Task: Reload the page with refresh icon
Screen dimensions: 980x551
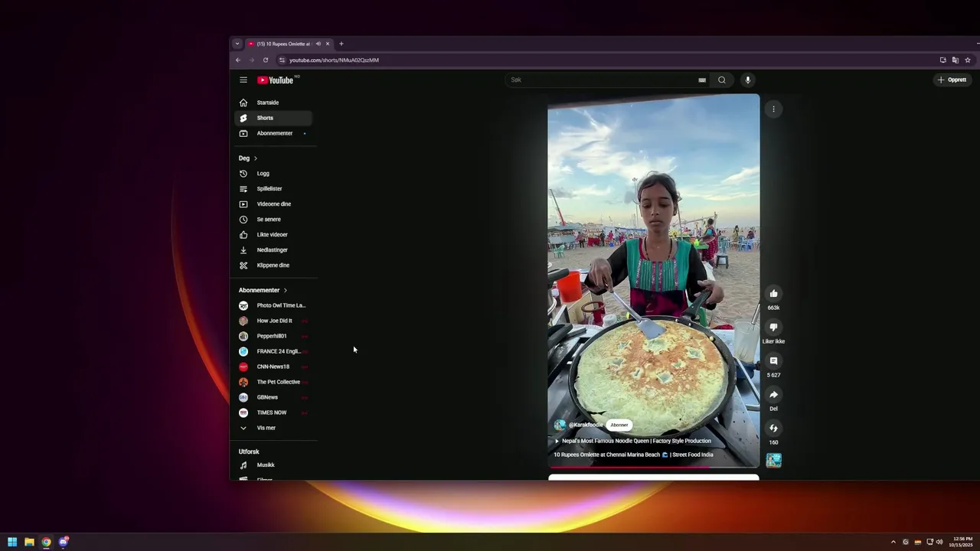Action: tap(266, 60)
